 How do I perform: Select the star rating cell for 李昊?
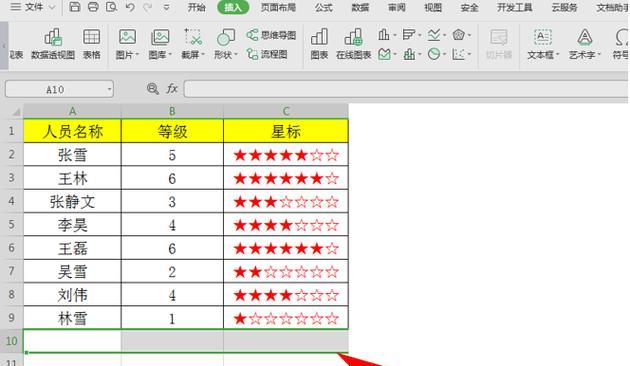[x=286, y=225]
